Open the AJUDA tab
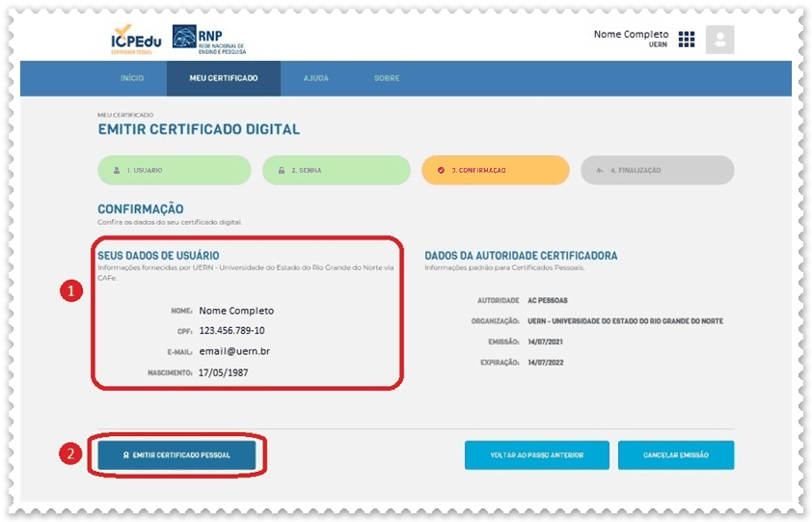The height and width of the screenshot is (522, 812). (316, 78)
